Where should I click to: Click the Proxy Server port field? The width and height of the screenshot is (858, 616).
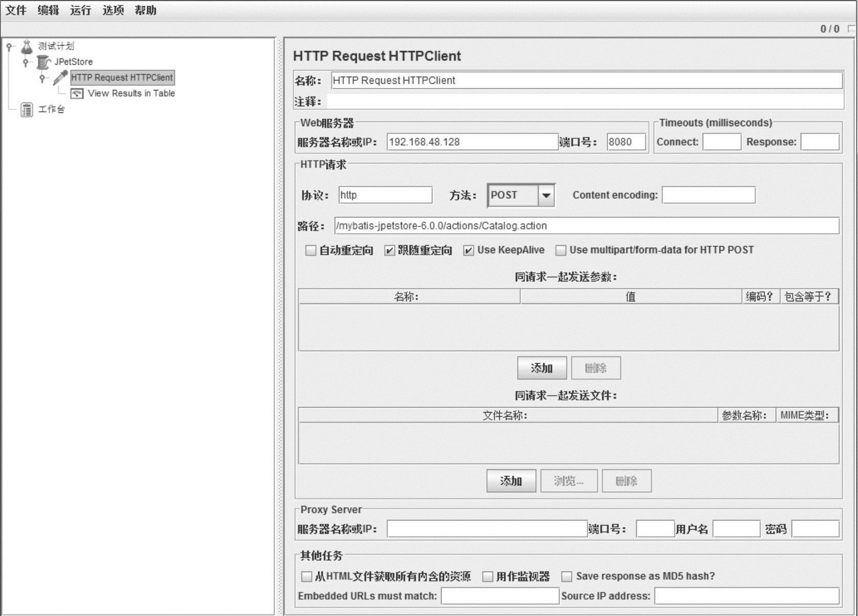(655, 529)
